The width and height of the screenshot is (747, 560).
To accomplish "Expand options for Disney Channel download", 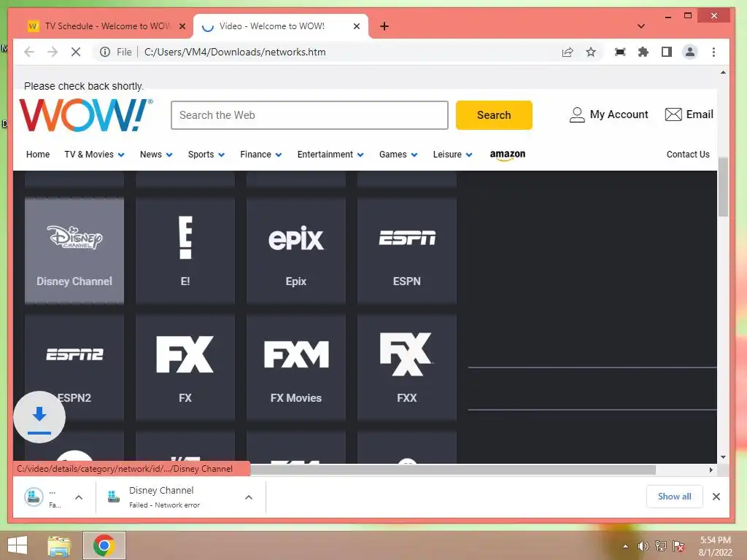I will 249,497.
